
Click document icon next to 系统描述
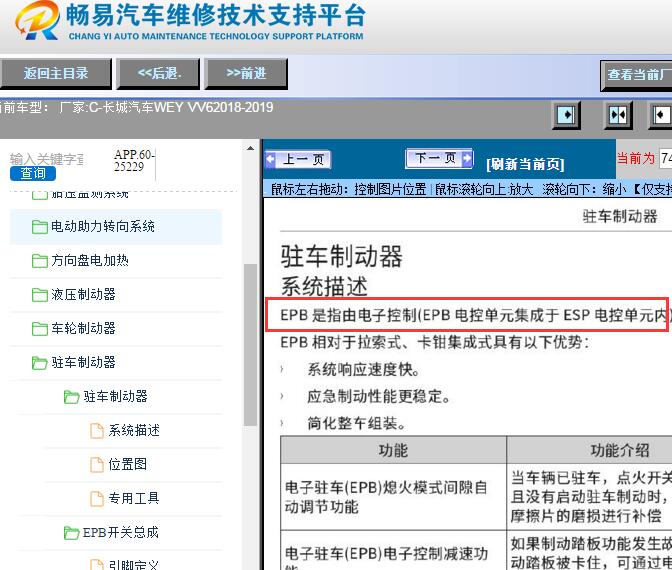point(97,430)
